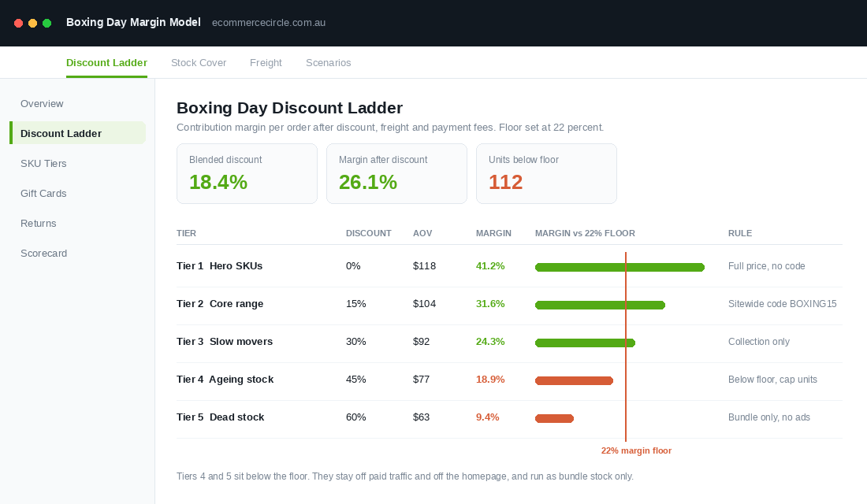Click the Tier 3 green margin bar
The height and width of the screenshot is (504, 867).
click(585, 343)
